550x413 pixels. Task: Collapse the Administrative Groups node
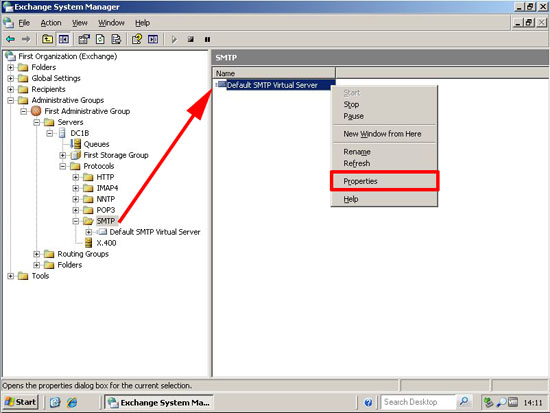click(x=11, y=100)
